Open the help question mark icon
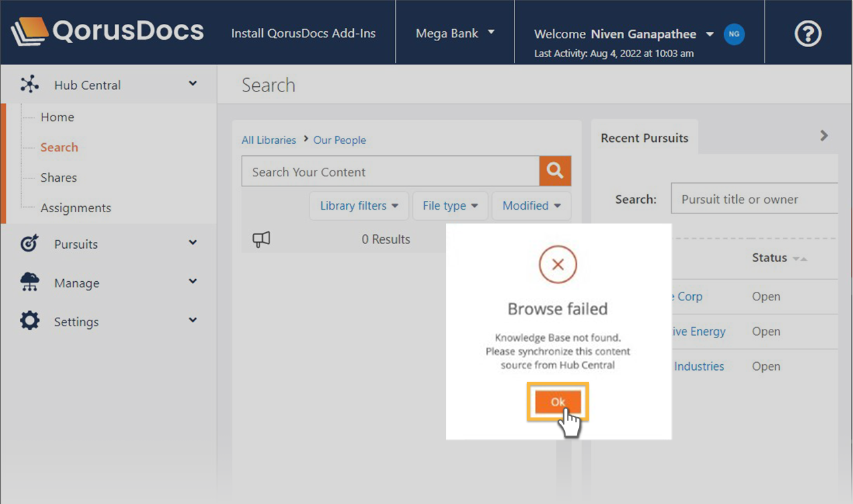Image resolution: width=853 pixels, height=504 pixels. (x=808, y=34)
